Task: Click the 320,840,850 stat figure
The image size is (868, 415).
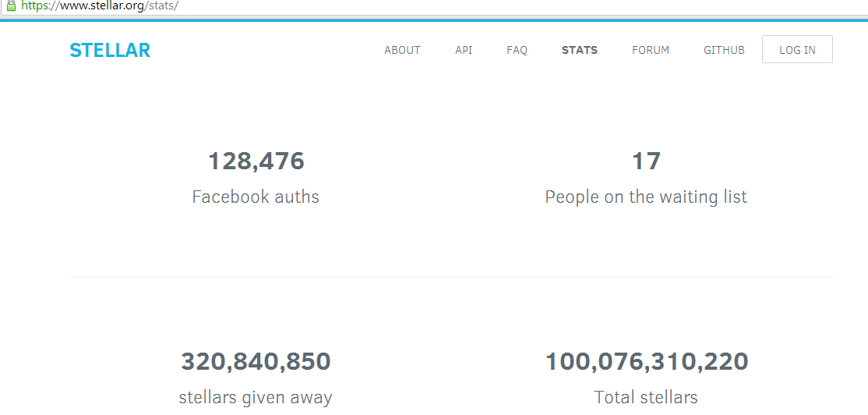Action: (256, 362)
